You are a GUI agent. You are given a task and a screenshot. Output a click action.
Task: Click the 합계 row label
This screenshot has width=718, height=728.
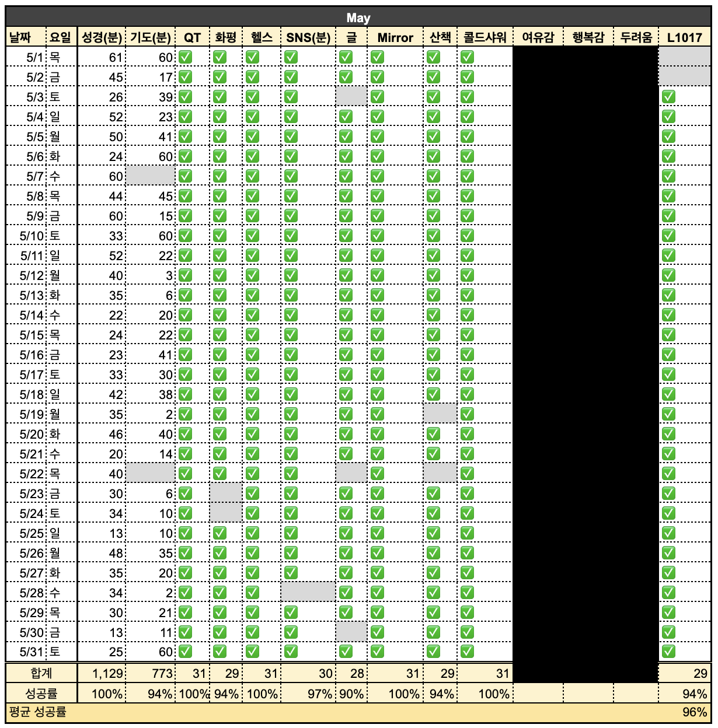click(x=41, y=673)
